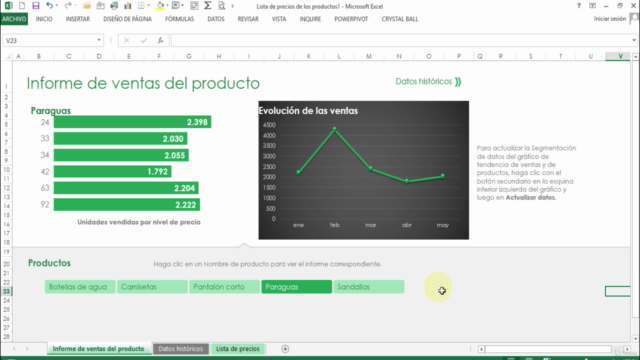Click the chart icon in the quick access toolbar
Viewport: 640px width, 360px height.
pos(128,6)
